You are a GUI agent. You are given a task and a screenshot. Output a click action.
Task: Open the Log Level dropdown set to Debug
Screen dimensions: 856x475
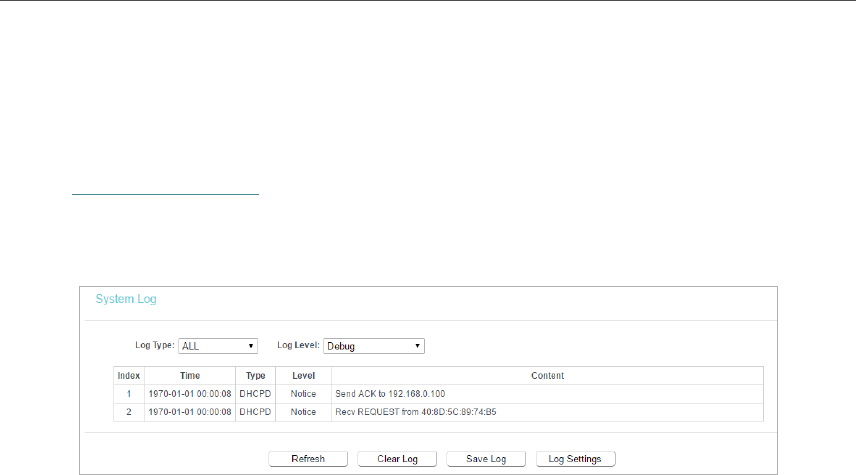(374, 346)
